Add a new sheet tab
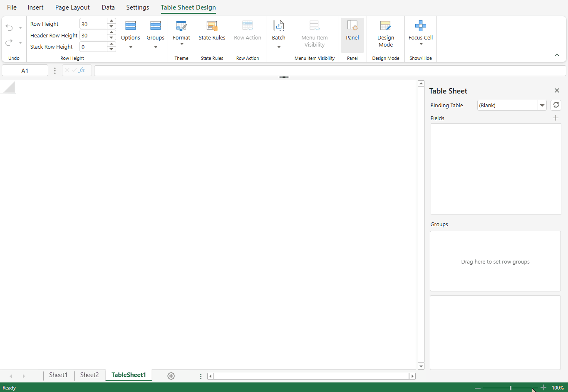Image resolution: width=568 pixels, height=392 pixels. (171, 376)
